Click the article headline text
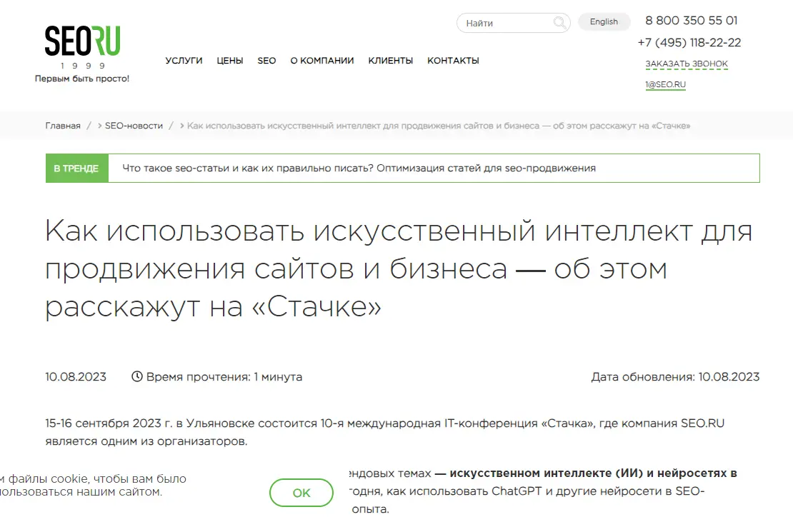Image resolution: width=793 pixels, height=532 pixels. (x=399, y=268)
